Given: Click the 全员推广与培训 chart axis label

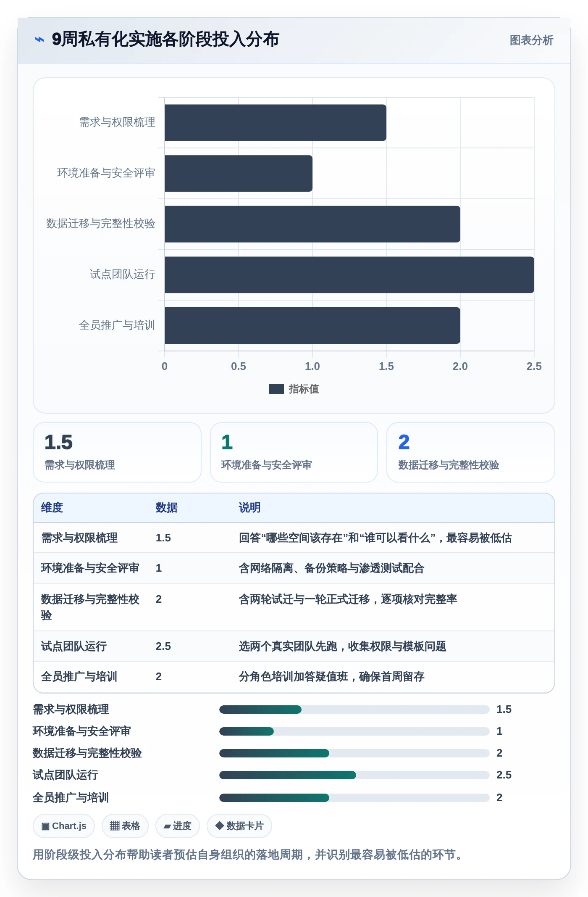Looking at the screenshot, I should [117, 325].
